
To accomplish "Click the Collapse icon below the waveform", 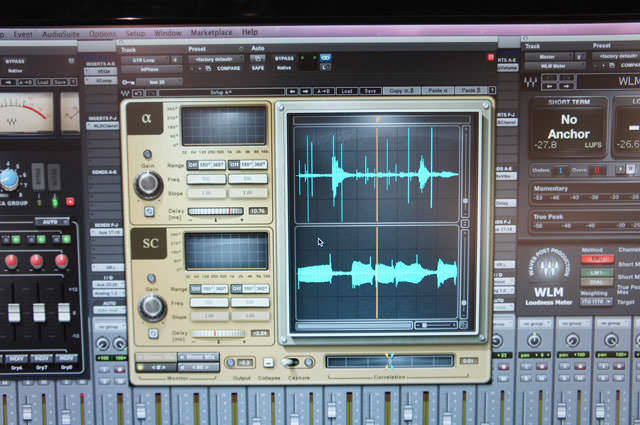I will 268,362.
